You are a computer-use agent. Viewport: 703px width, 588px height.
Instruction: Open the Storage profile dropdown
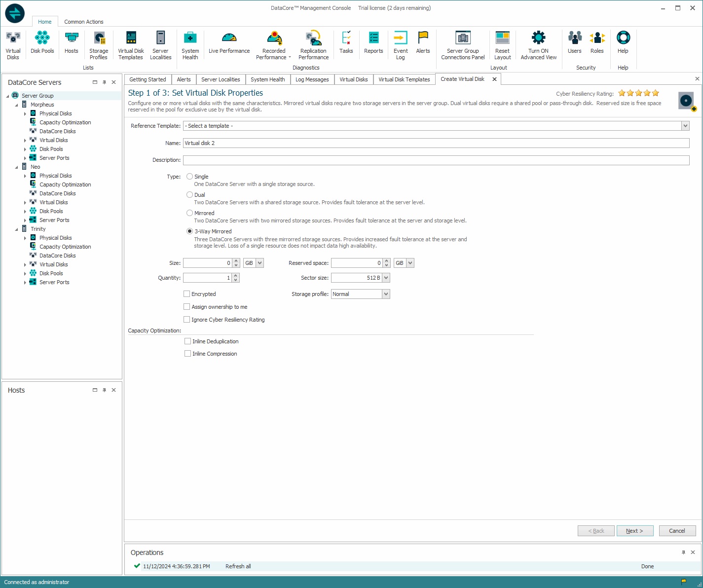[386, 294]
